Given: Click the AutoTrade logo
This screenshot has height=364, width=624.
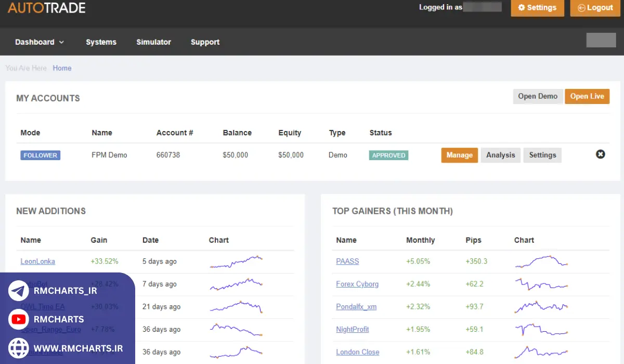Looking at the screenshot, I should click(x=47, y=8).
